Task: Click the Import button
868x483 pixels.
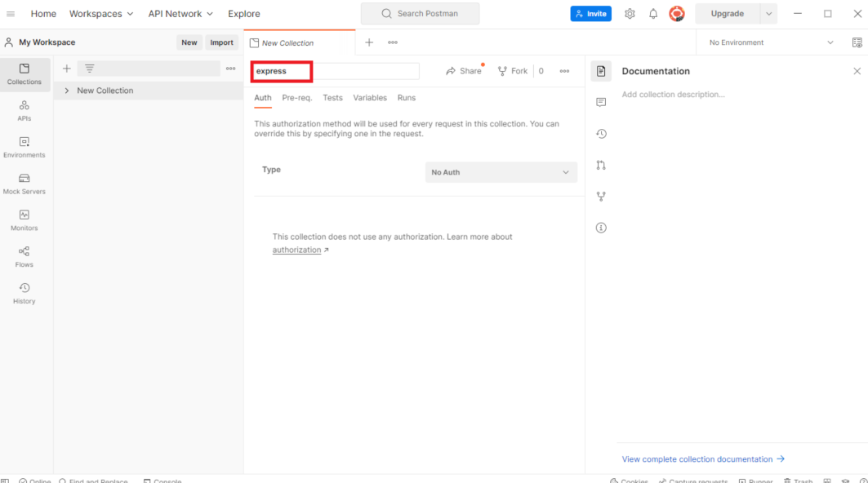Action: coord(221,42)
